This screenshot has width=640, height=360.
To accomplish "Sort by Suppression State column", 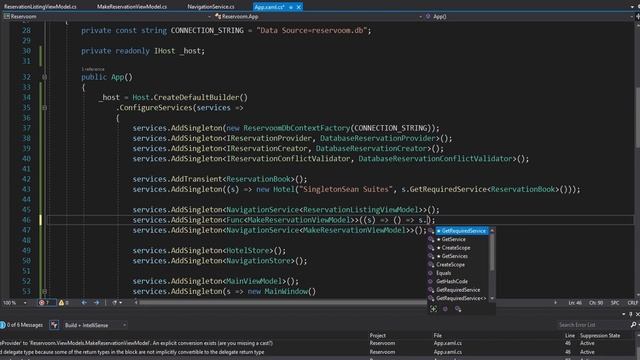I will pos(600,336).
